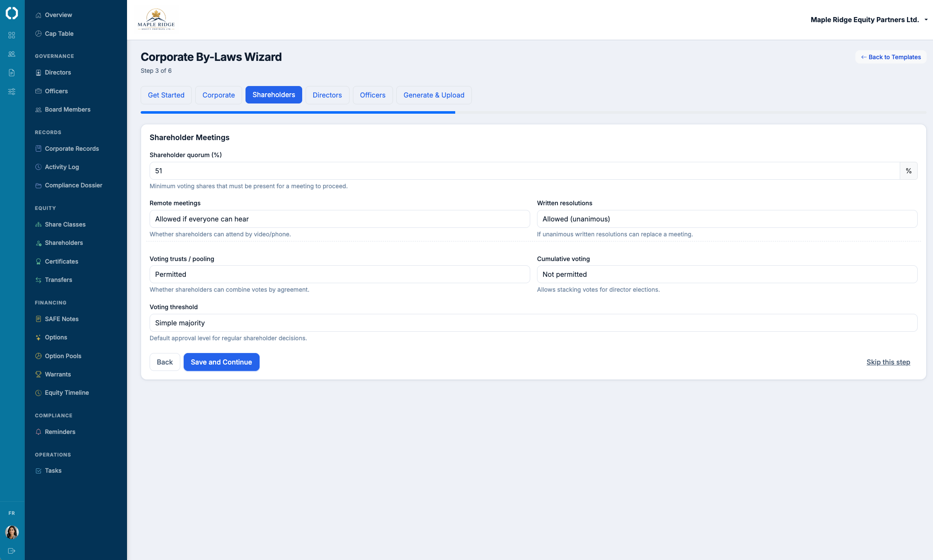
Task: Open the Officers wizard tab
Action: point(373,95)
